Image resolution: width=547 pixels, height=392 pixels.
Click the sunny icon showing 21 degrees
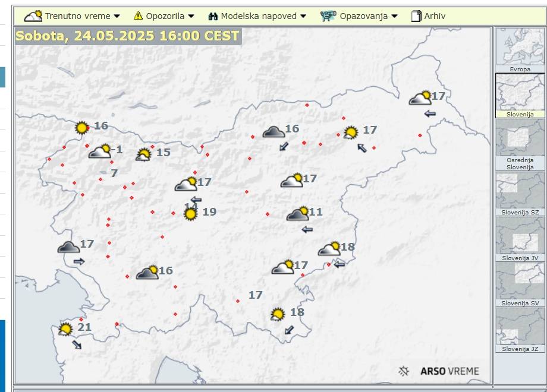point(65,328)
